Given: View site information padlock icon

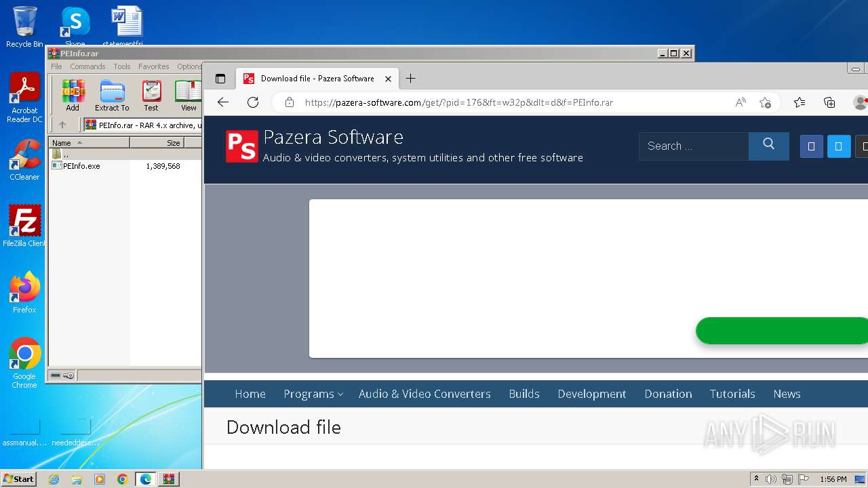Looking at the screenshot, I should point(290,102).
